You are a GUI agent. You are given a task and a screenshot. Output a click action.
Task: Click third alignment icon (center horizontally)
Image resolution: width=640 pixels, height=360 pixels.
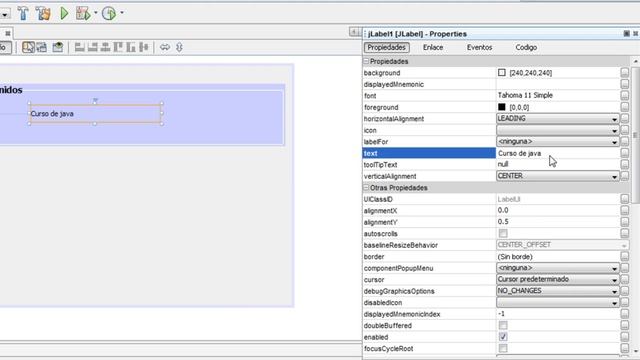(x=105, y=47)
